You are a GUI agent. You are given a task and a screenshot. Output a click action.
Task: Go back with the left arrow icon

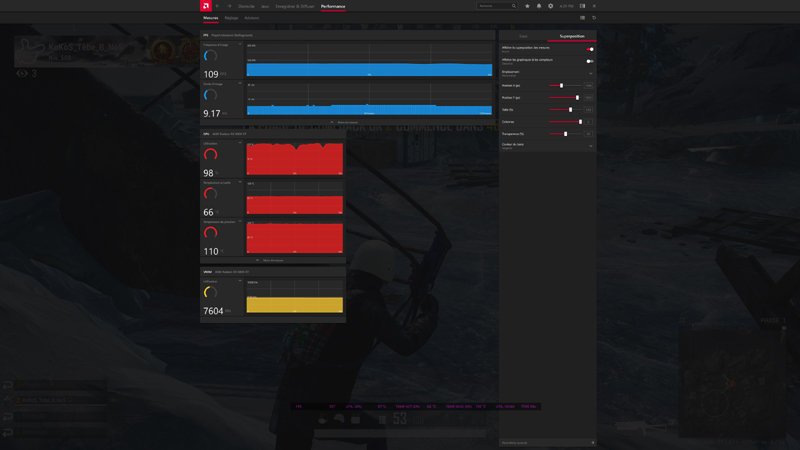tap(217, 6)
